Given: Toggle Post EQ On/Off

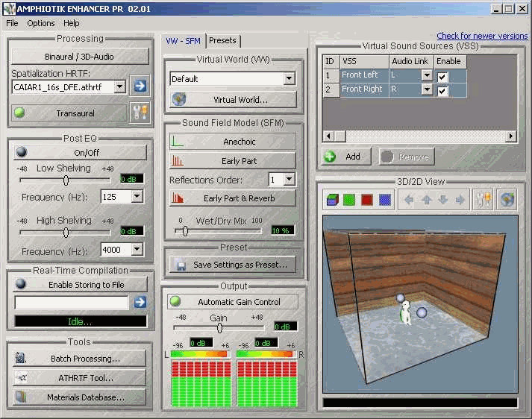Looking at the screenshot, I should [80, 152].
